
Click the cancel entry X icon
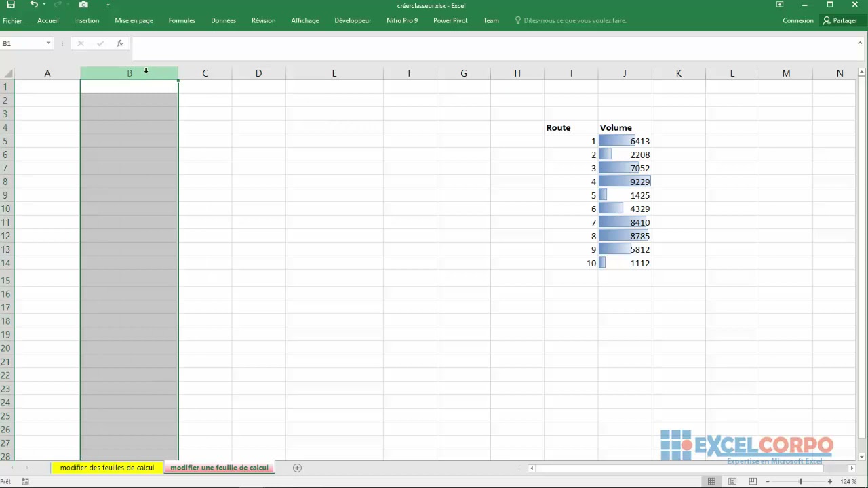(80, 43)
